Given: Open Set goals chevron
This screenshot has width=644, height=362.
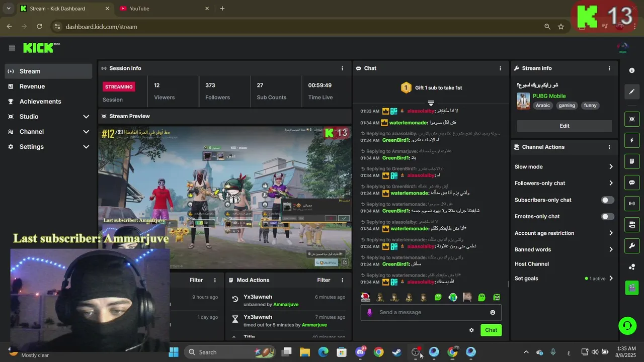Looking at the screenshot, I should click(611, 279).
